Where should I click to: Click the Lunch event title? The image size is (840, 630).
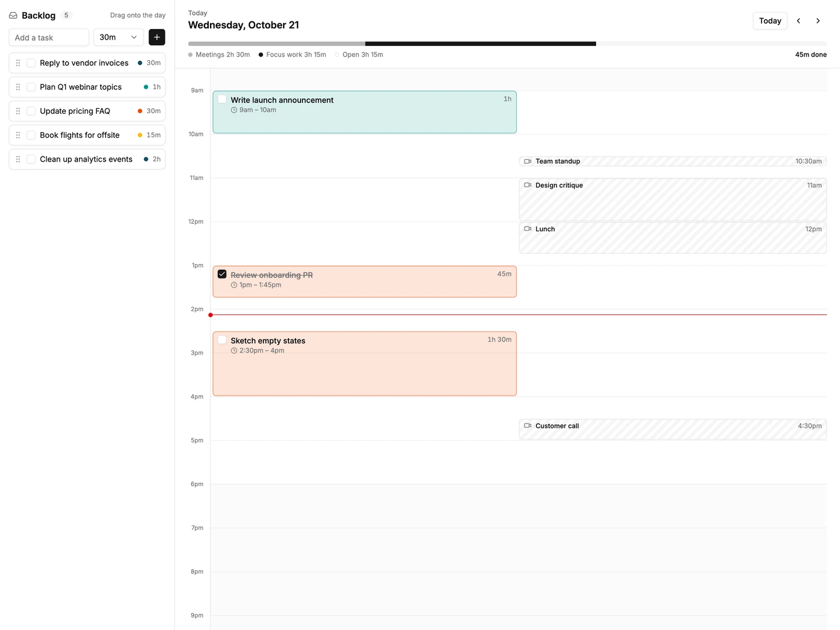tap(545, 229)
